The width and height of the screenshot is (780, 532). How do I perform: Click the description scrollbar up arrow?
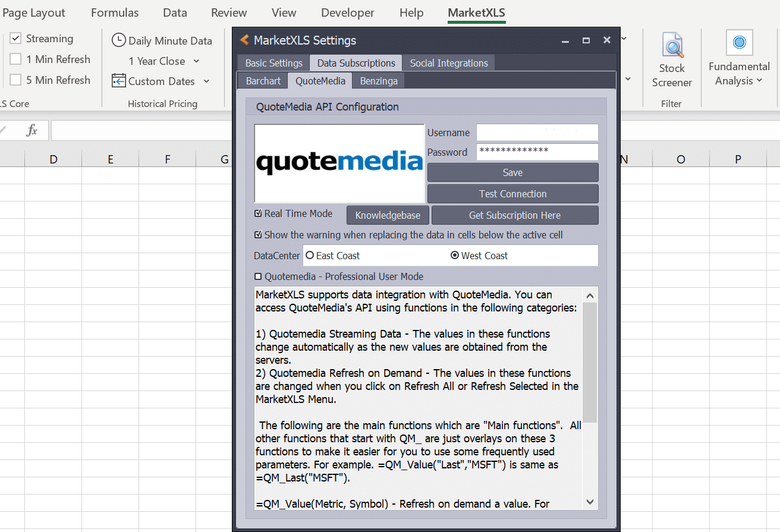point(590,295)
